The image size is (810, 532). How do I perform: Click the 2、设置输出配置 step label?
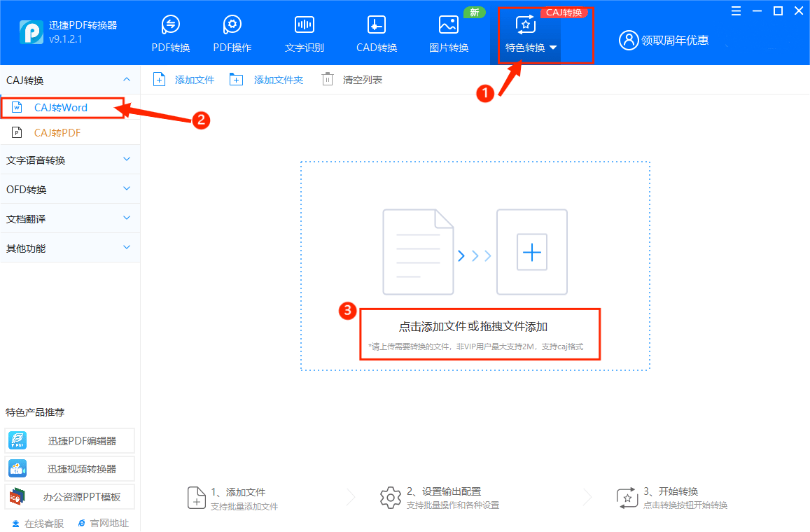[444, 491]
